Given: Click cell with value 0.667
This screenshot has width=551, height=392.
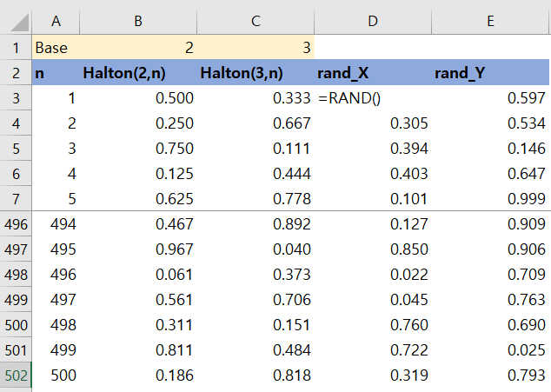Looking at the screenshot, I should click(256, 123).
